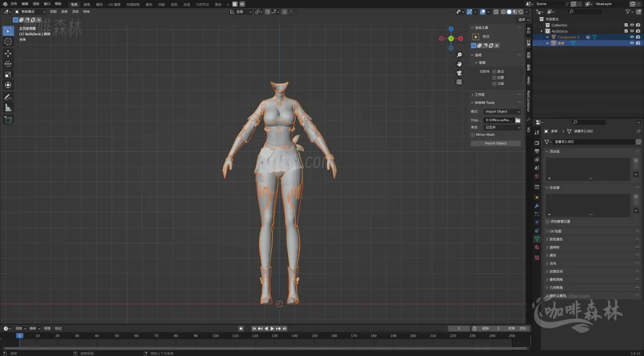Jump to the timeline end frame
Screen dimensions: 644x356
point(285,328)
